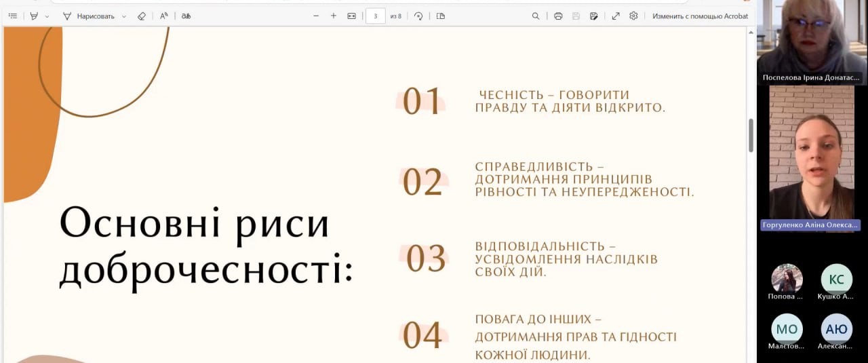Click the page number input field

pyautogui.click(x=375, y=16)
